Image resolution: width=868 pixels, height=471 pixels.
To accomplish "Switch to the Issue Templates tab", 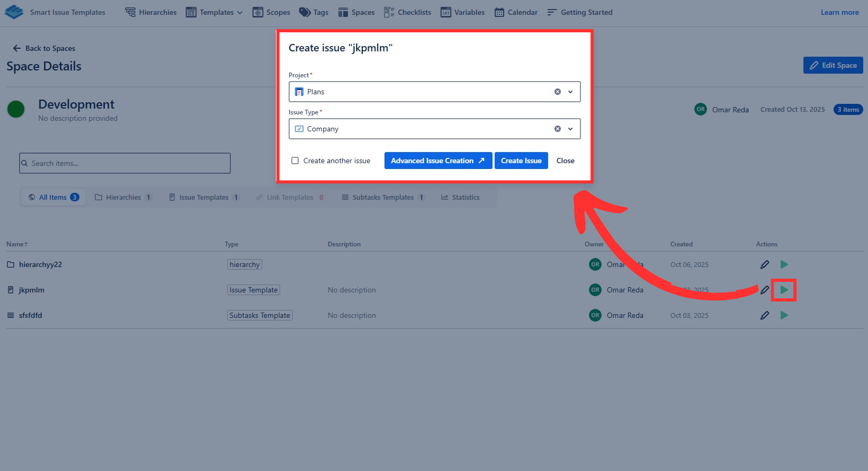I will (203, 197).
